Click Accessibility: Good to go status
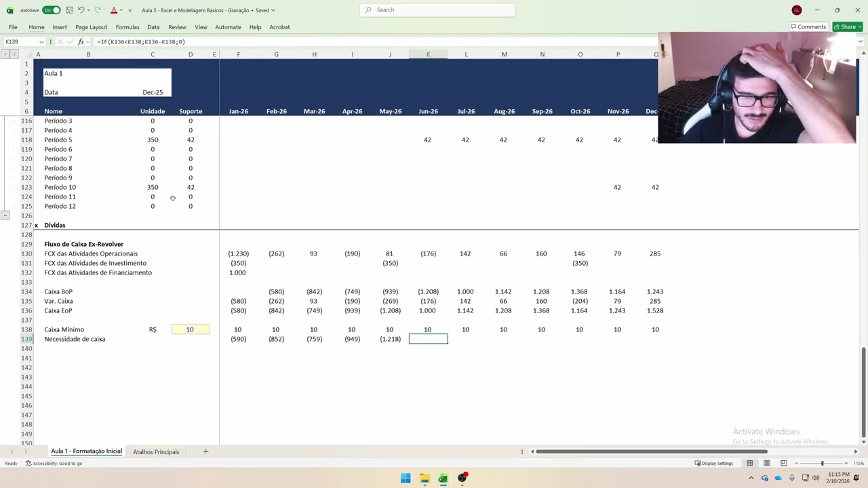The image size is (868, 488). click(x=54, y=464)
